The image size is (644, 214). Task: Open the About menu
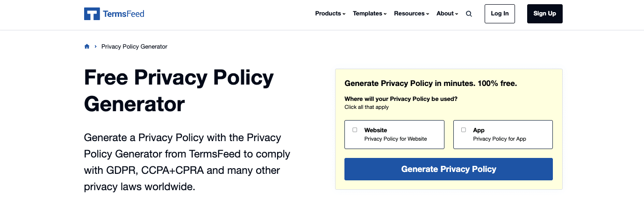[x=447, y=14]
